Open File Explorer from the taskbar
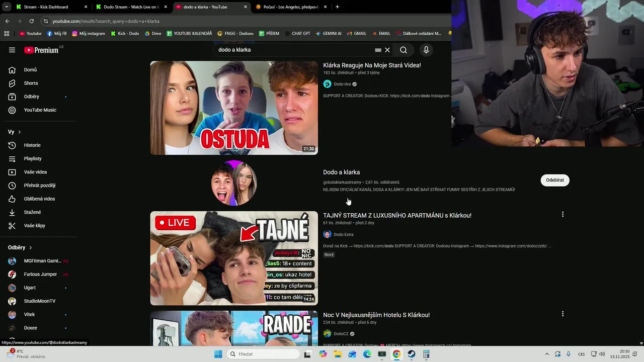Image resolution: width=644 pixels, height=362 pixels. (338, 354)
